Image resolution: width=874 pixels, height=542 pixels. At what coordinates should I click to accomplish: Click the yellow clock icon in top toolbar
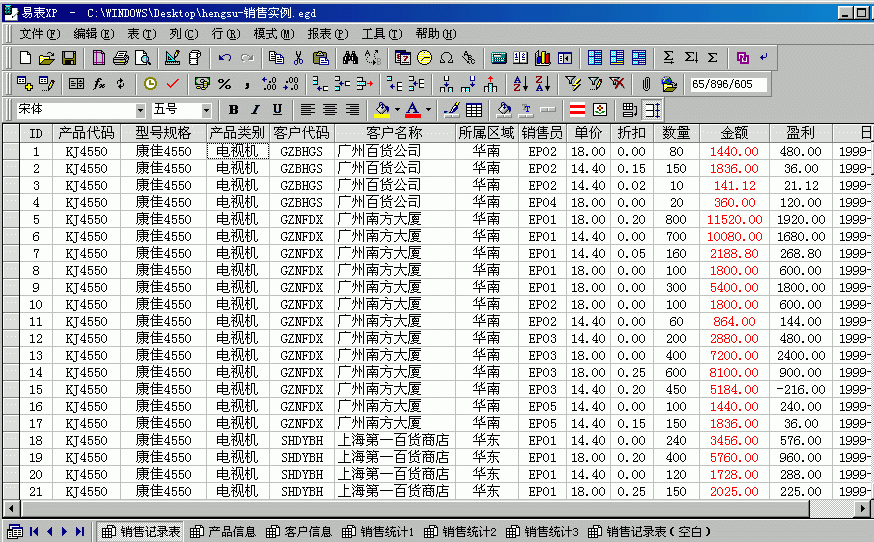click(424, 57)
